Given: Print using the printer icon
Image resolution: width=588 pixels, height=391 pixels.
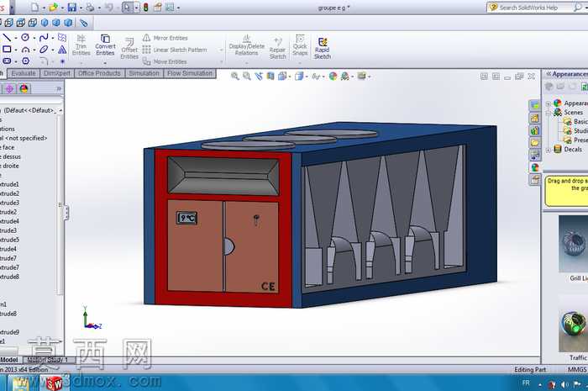Looking at the screenshot, I should point(90,7).
